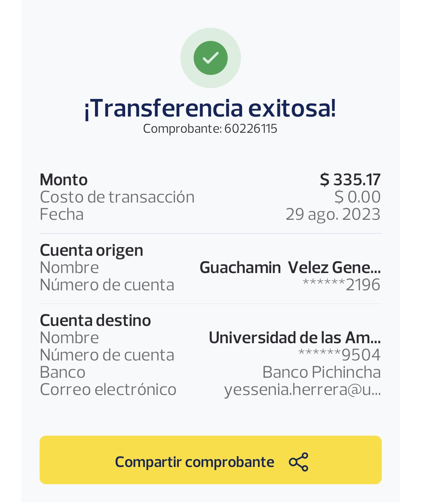Click the Cuenta destino section heading
This screenshot has height=504, width=421.
95,320
